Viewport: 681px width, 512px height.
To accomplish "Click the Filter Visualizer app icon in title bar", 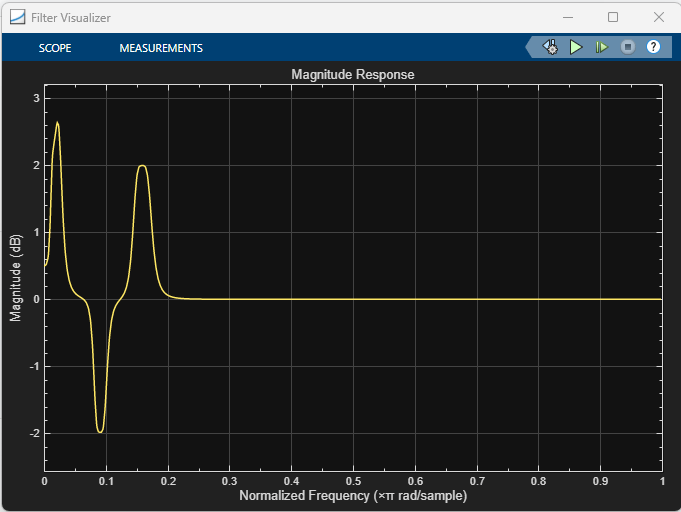I will click(17, 17).
